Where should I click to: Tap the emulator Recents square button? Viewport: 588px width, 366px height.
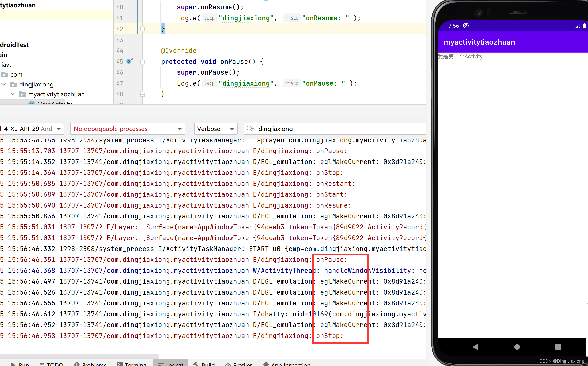coord(558,347)
